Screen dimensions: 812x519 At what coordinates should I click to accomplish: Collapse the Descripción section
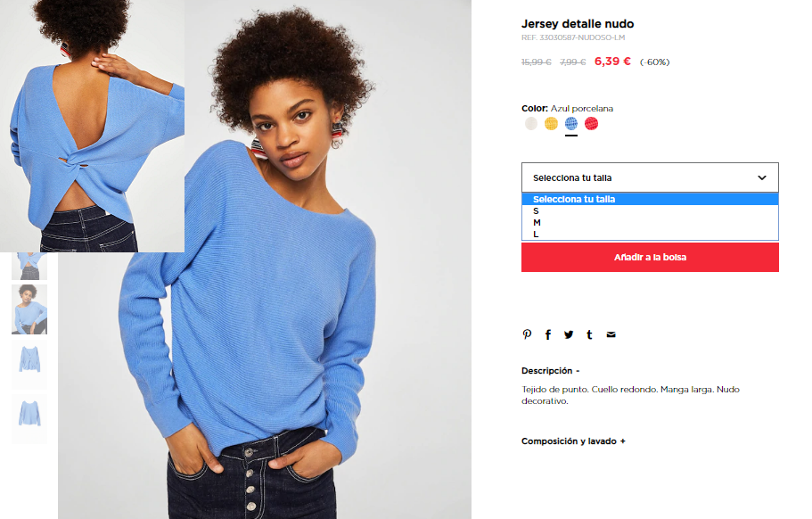551,371
